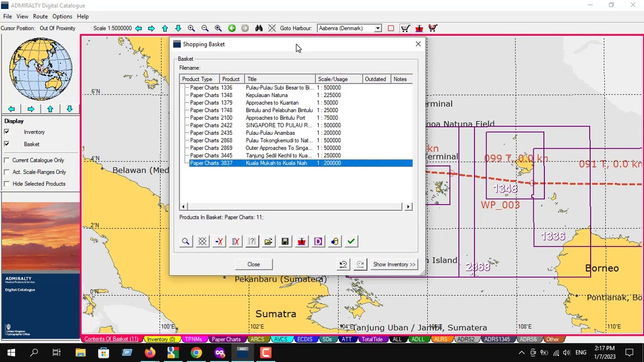
Task: Click the basket crossed-grid icon
Action: pos(202,242)
